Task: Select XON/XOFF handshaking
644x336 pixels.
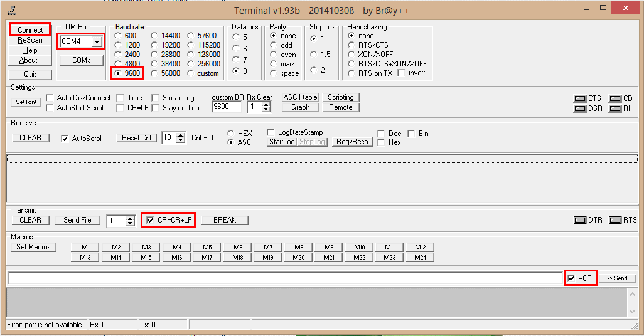Action: click(351, 55)
